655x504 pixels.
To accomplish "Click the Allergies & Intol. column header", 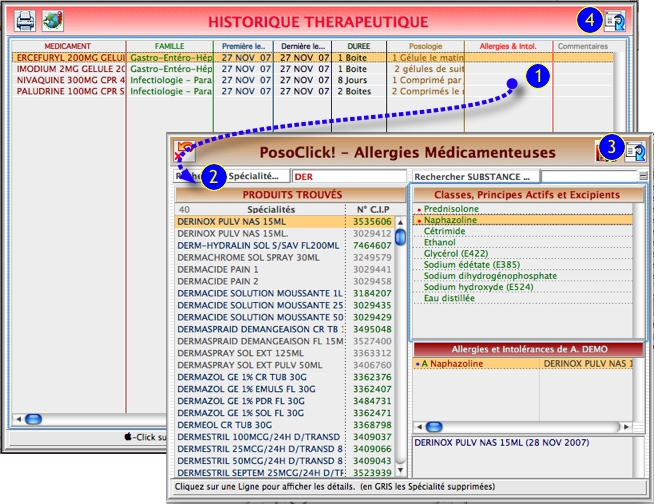I will [x=508, y=46].
